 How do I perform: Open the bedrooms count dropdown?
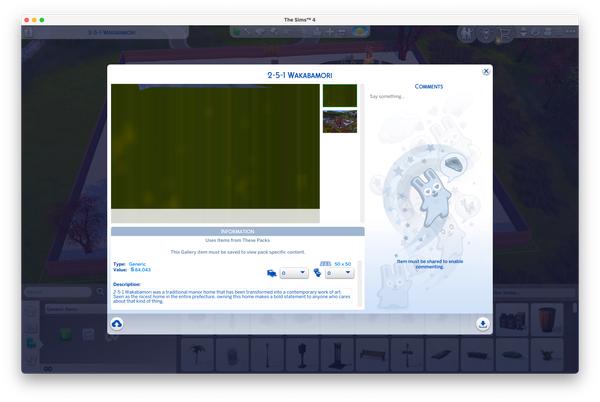point(294,273)
